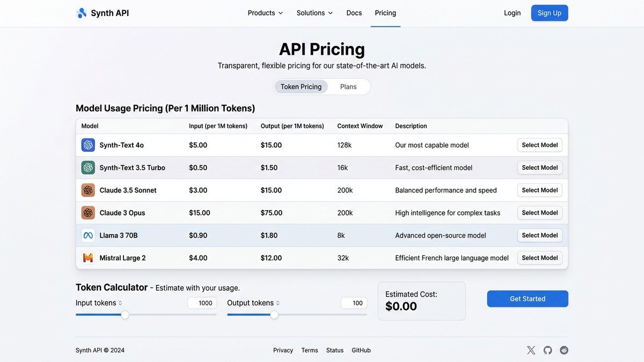Switch to Token Pricing view

pyautogui.click(x=301, y=87)
